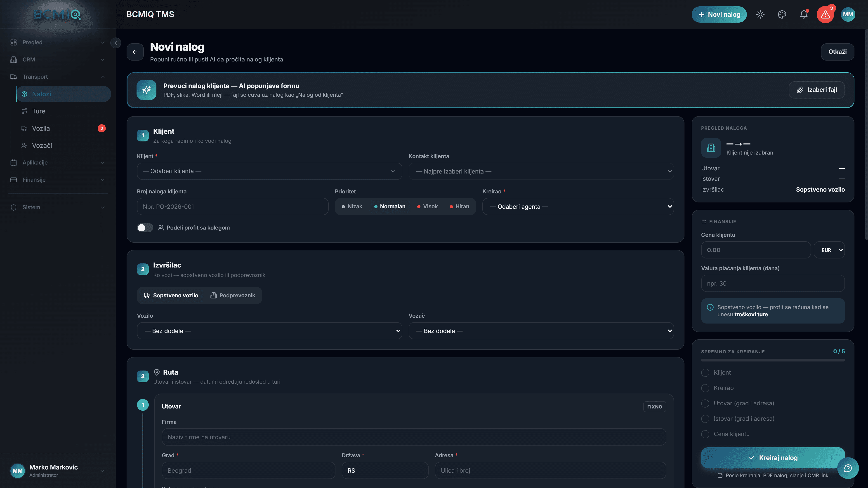Click the location pin icon by Ruta
868x488 pixels.
click(x=157, y=372)
